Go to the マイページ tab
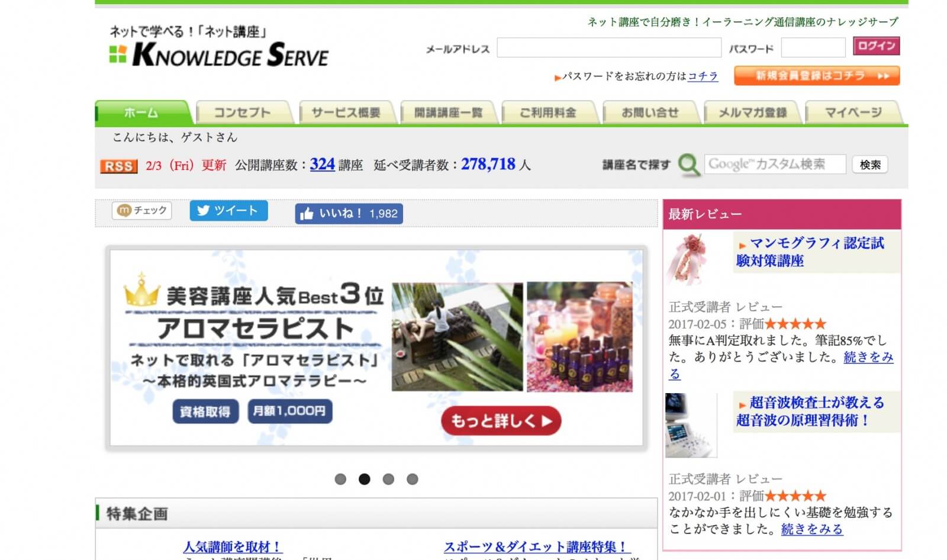 (853, 112)
